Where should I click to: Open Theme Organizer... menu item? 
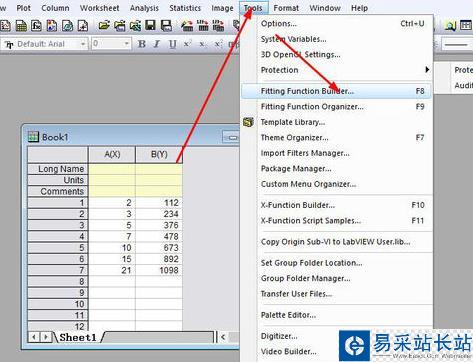pyautogui.click(x=337, y=137)
